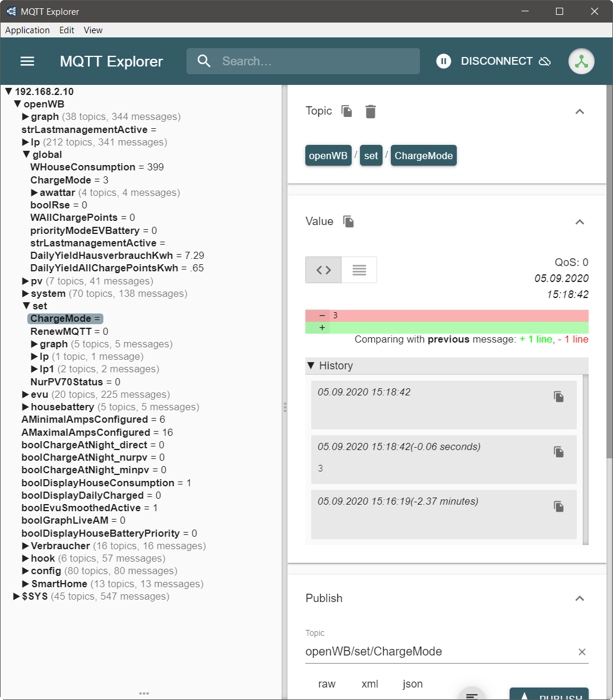Expand the lp node with 212 topics
This screenshot has height=700, width=613.
click(x=26, y=142)
